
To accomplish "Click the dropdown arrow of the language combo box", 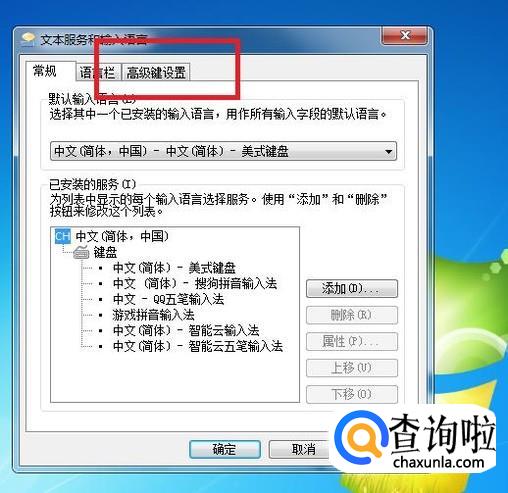I will [x=388, y=152].
